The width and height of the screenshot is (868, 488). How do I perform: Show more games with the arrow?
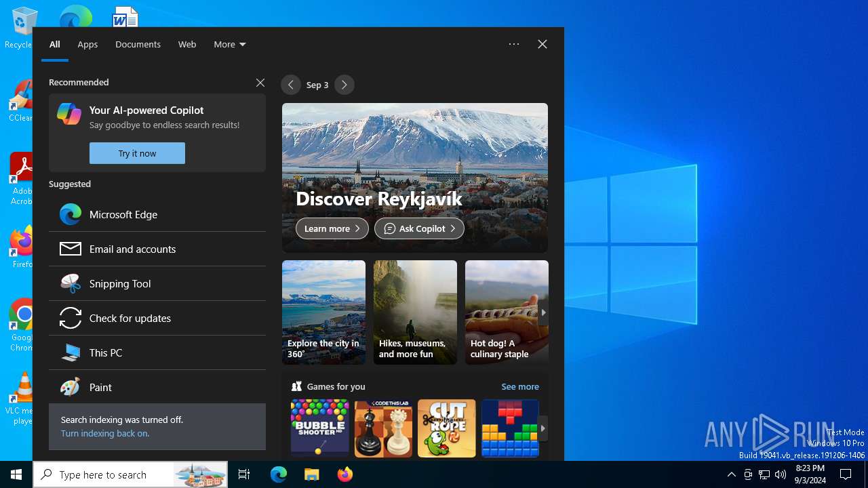pyautogui.click(x=542, y=428)
